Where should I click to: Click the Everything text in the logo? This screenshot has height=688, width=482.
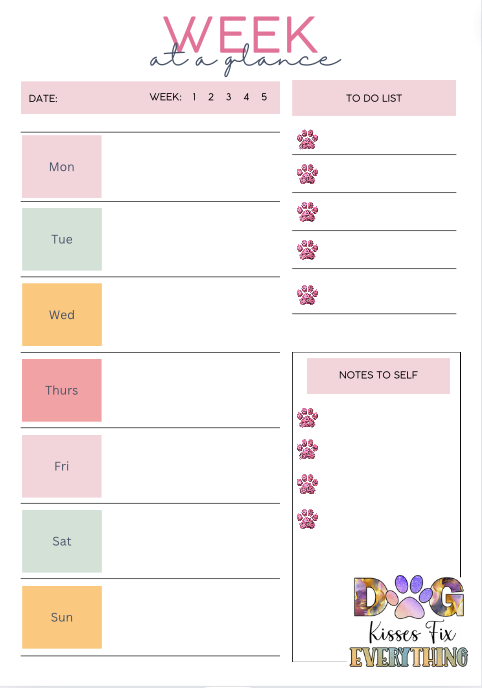pyautogui.click(x=409, y=657)
